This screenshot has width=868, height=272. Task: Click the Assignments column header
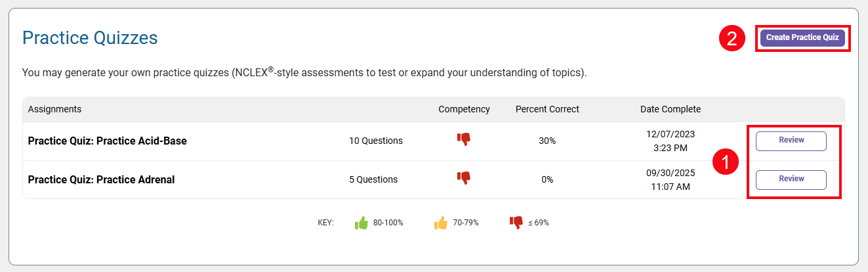[x=54, y=109]
